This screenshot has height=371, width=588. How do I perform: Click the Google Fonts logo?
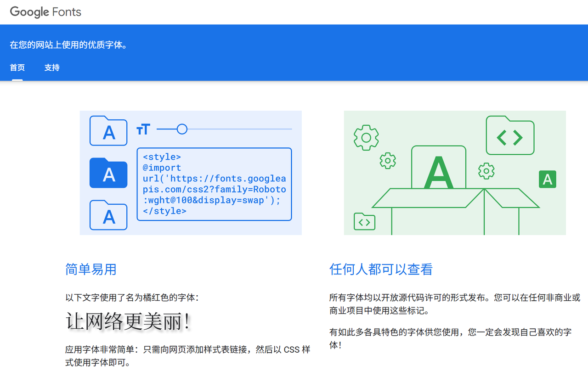[45, 12]
